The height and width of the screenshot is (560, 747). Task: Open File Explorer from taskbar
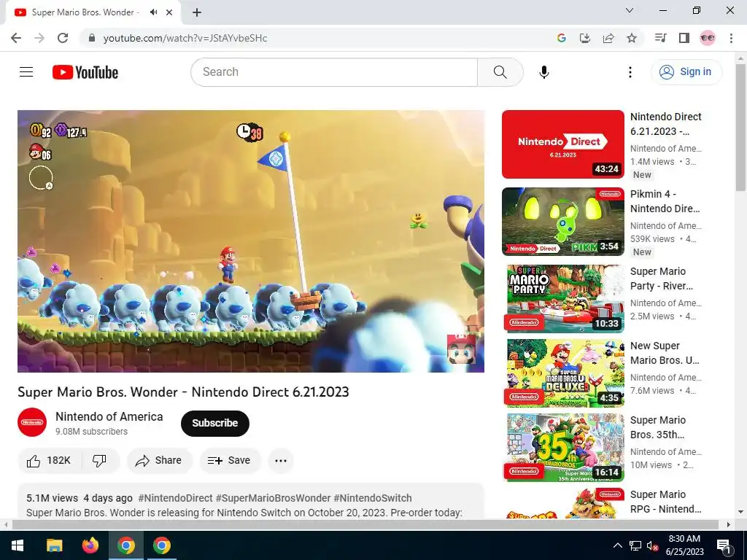54,545
